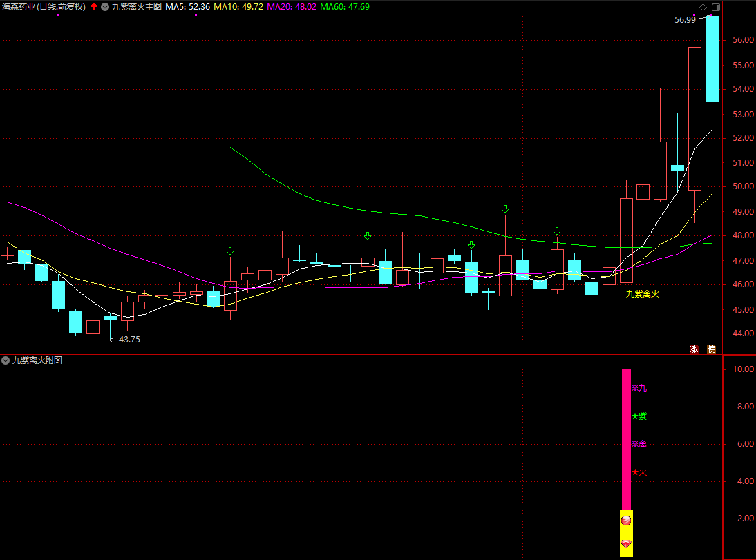Click the tall pink signal bar in the sub-chart

pos(626,440)
